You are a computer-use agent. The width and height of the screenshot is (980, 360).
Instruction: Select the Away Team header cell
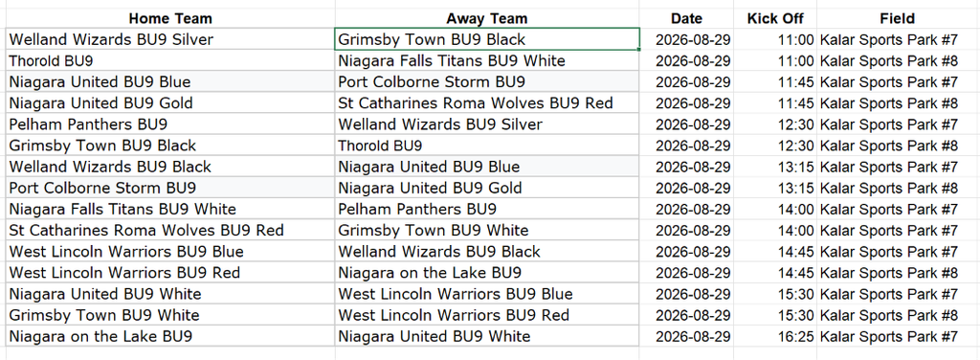487,18
